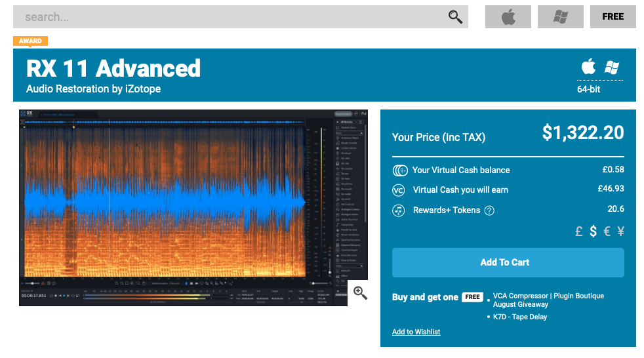
Task: Filter by Windows using the Windows logo button
Action: 561,17
